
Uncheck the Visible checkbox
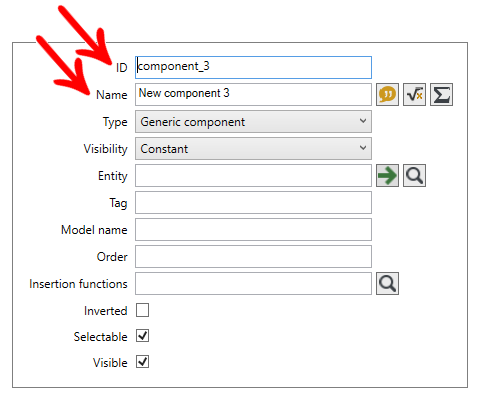tap(142, 362)
